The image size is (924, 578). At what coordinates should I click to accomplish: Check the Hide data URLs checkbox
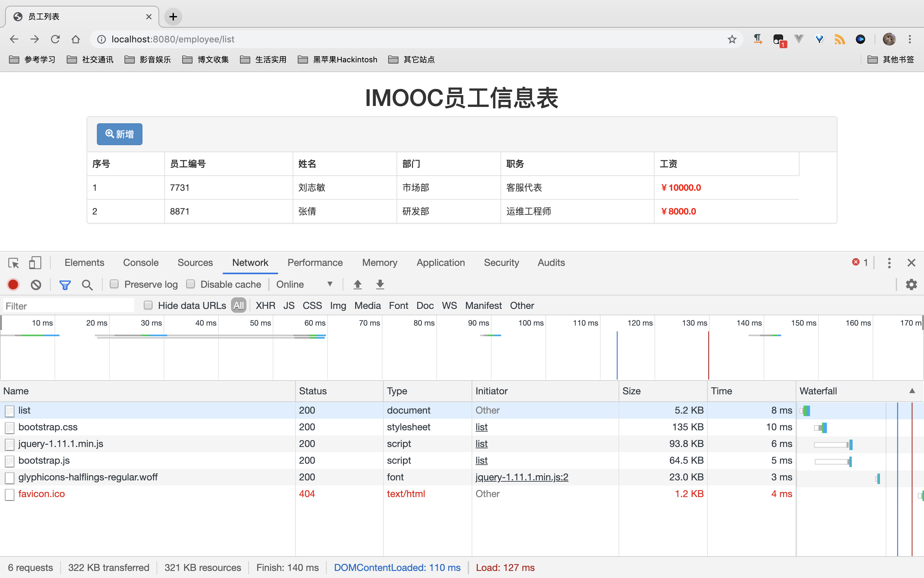click(148, 305)
